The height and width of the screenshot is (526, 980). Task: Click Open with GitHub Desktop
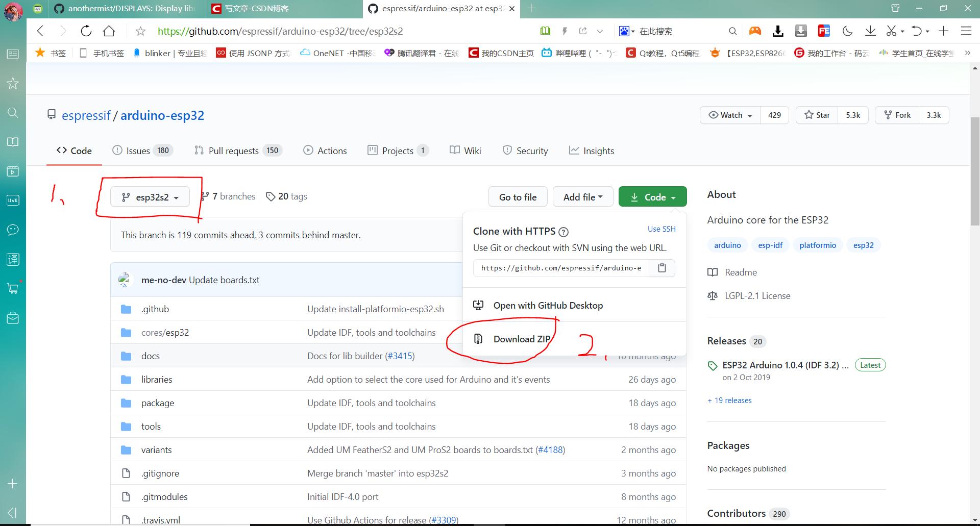click(x=548, y=306)
